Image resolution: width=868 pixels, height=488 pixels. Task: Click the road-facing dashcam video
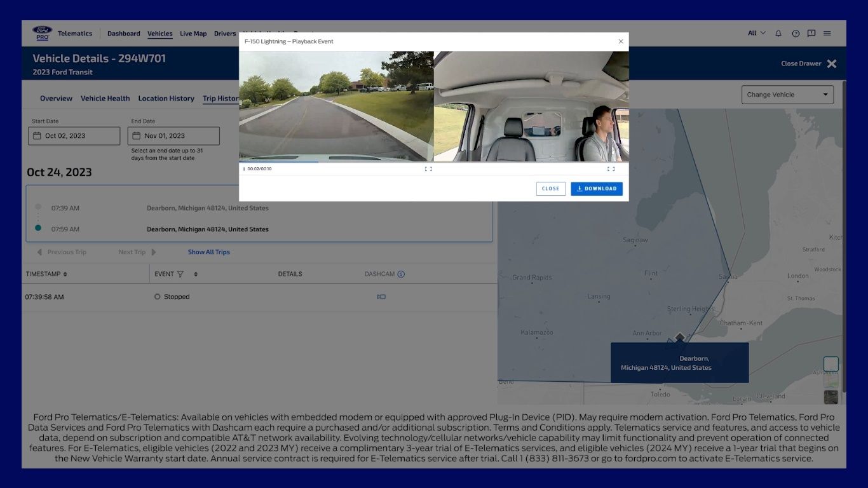[x=336, y=106]
